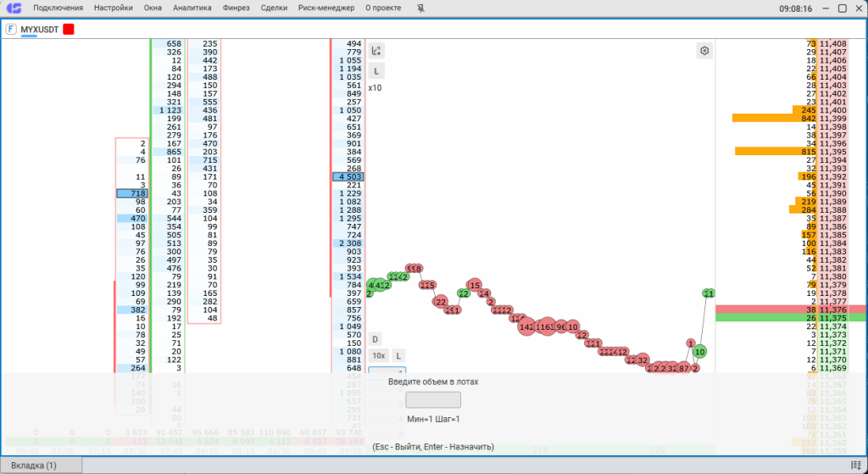Click the Esc - Выйти, Enter - Назначить hint

click(433, 447)
